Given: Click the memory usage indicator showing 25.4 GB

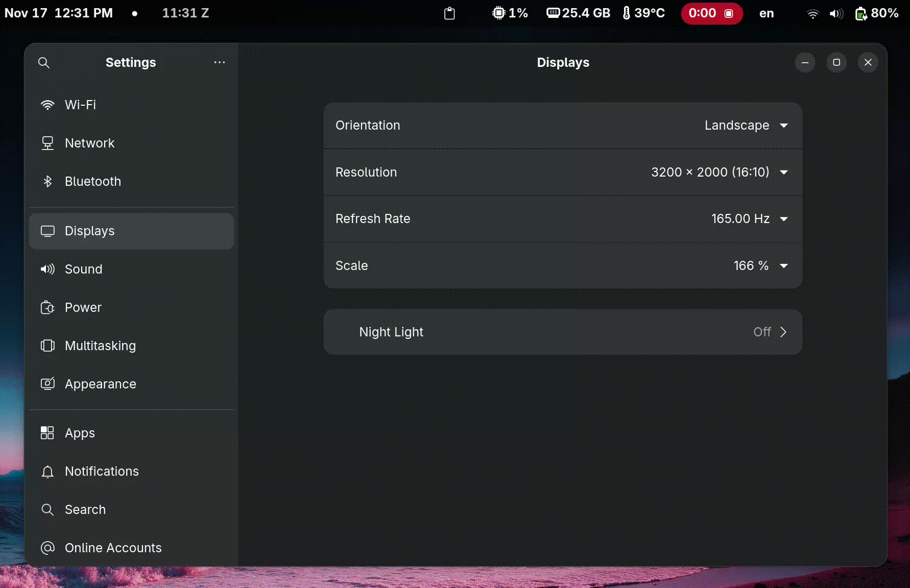Looking at the screenshot, I should [x=578, y=13].
